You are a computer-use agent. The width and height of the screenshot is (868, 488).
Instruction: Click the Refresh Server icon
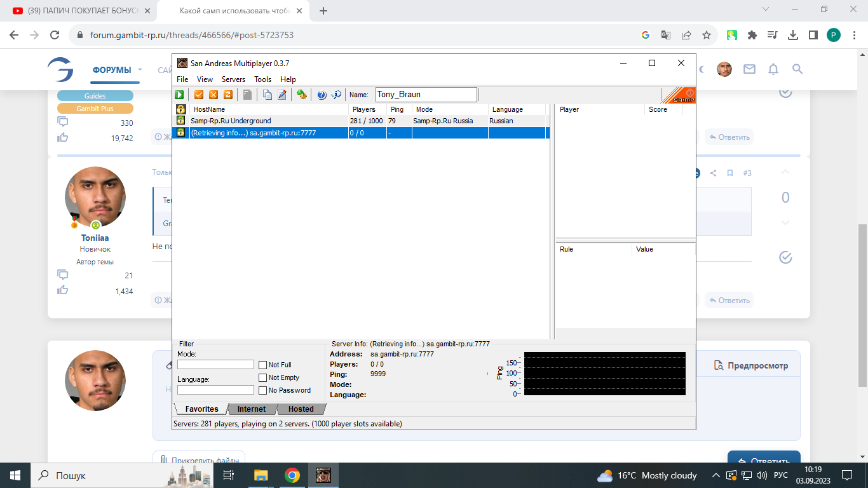pos(228,95)
